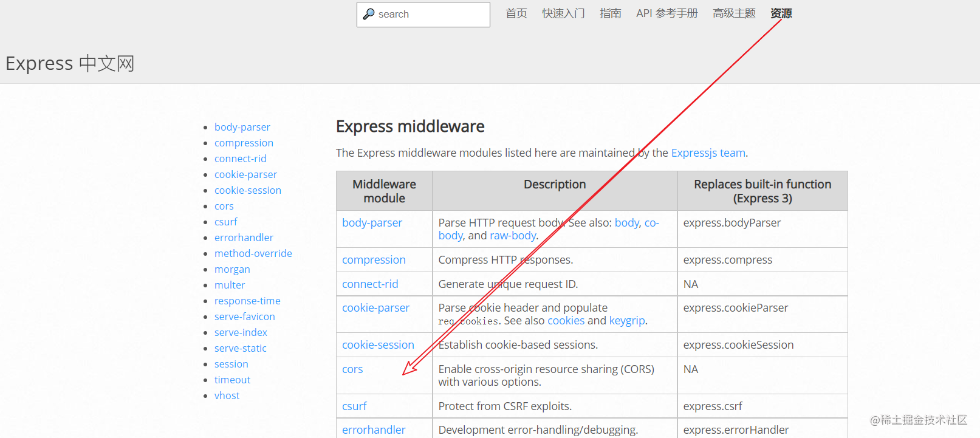Open the response-time sidebar link
This screenshot has width=980, height=438.
click(x=247, y=301)
